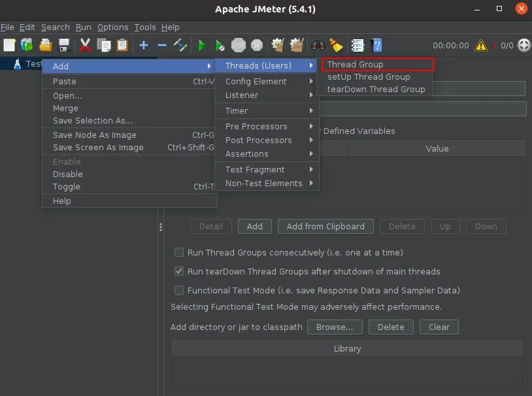The height and width of the screenshot is (396, 532).
Task: Select Thread Group menu entry
Action: [x=378, y=65]
